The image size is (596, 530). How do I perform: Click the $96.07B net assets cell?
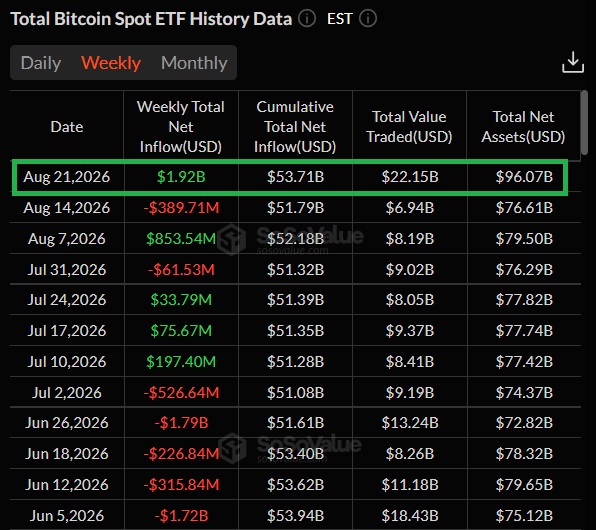[524, 177]
